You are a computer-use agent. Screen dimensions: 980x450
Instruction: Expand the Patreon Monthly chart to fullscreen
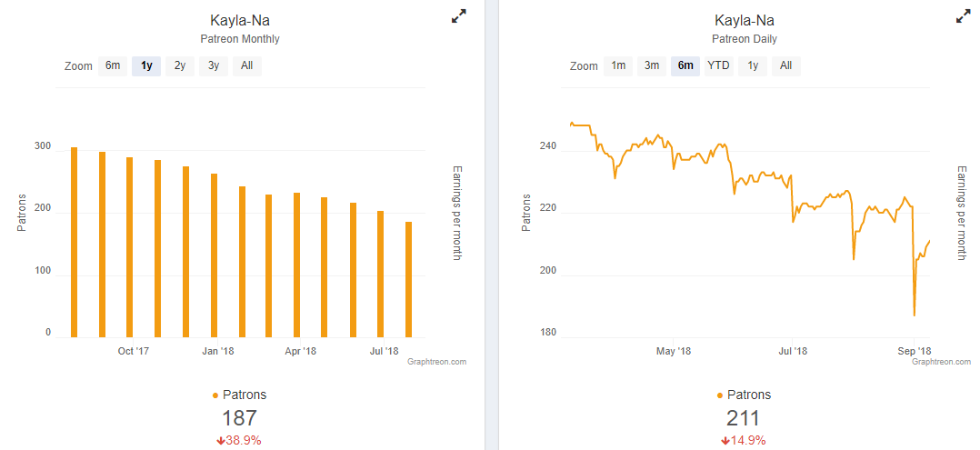pyautogui.click(x=459, y=15)
